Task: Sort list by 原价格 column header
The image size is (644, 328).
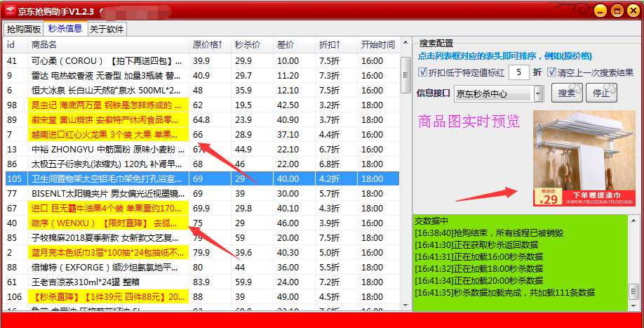Action: (x=210, y=44)
